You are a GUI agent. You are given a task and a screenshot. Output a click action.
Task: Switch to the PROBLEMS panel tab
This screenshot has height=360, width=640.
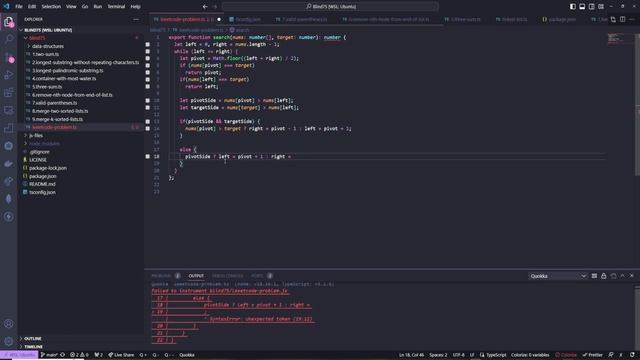pos(161,276)
